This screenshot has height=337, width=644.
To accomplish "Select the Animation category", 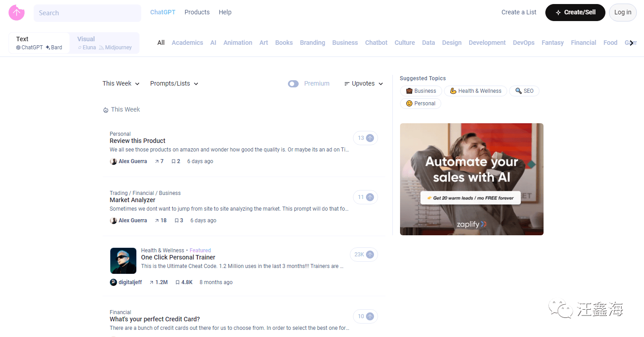I will (x=238, y=43).
